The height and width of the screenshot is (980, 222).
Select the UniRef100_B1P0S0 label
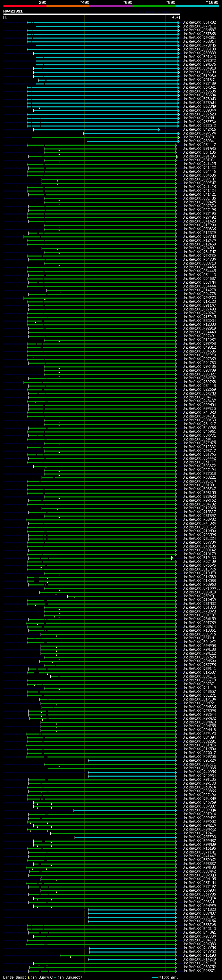tap(199, 76)
